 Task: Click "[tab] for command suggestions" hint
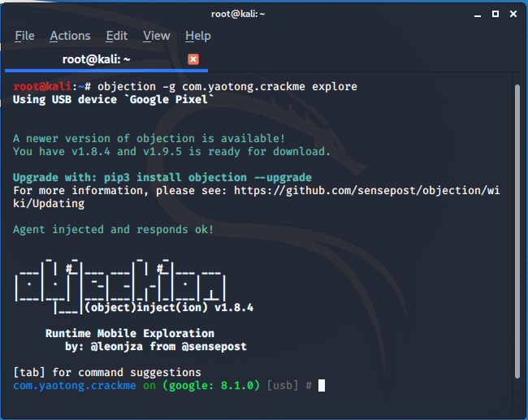pos(107,373)
